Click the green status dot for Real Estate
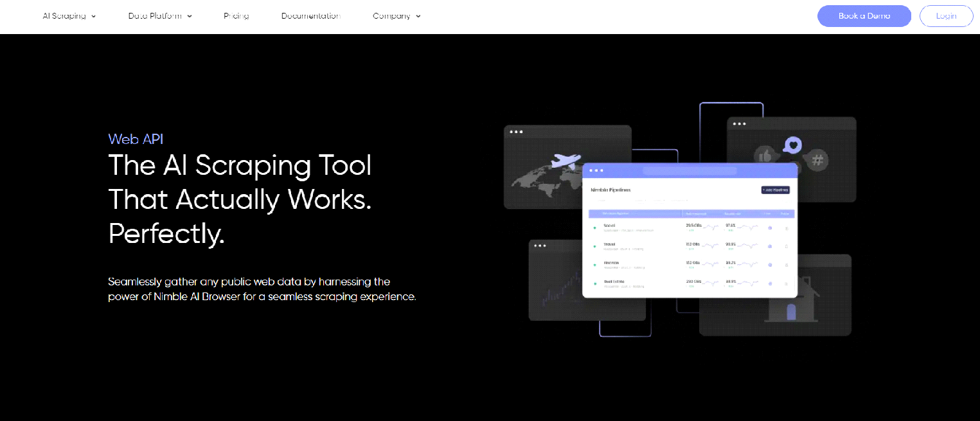980x421 pixels. click(594, 283)
